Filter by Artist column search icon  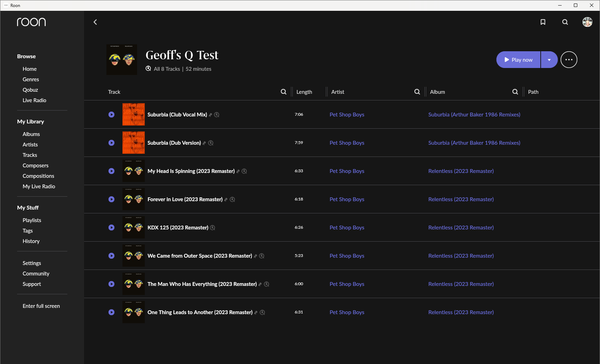417,92
